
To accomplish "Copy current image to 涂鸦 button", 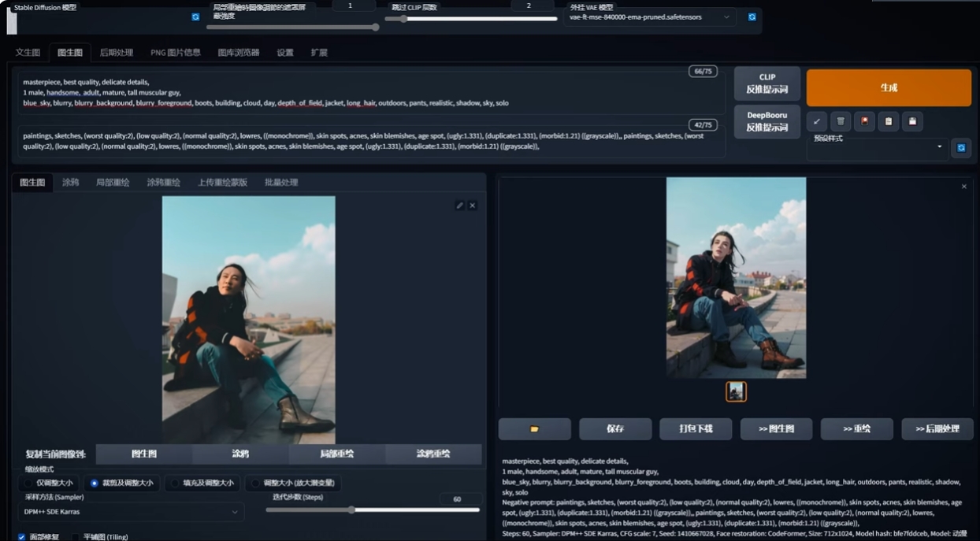I will click(x=240, y=454).
